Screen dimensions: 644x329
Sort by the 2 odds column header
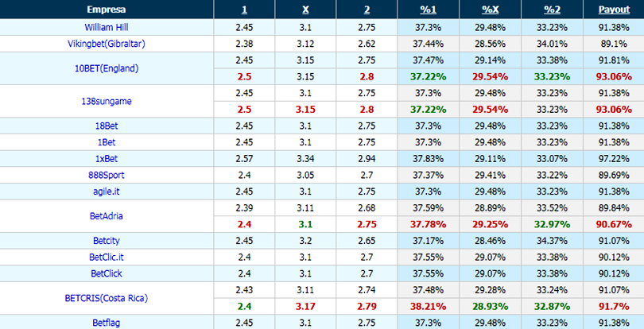click(x=367, y=10)
